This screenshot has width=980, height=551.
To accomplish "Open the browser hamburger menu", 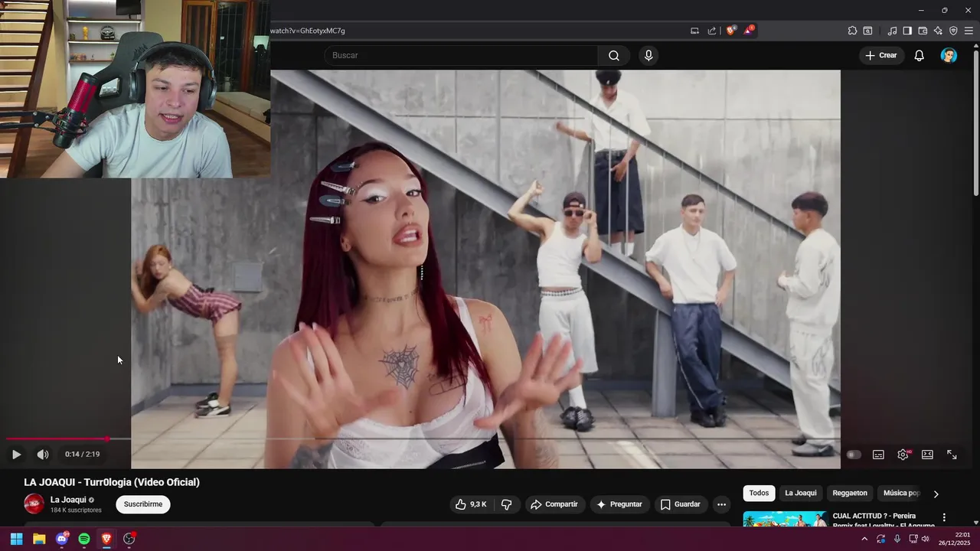I will point(969,31).
